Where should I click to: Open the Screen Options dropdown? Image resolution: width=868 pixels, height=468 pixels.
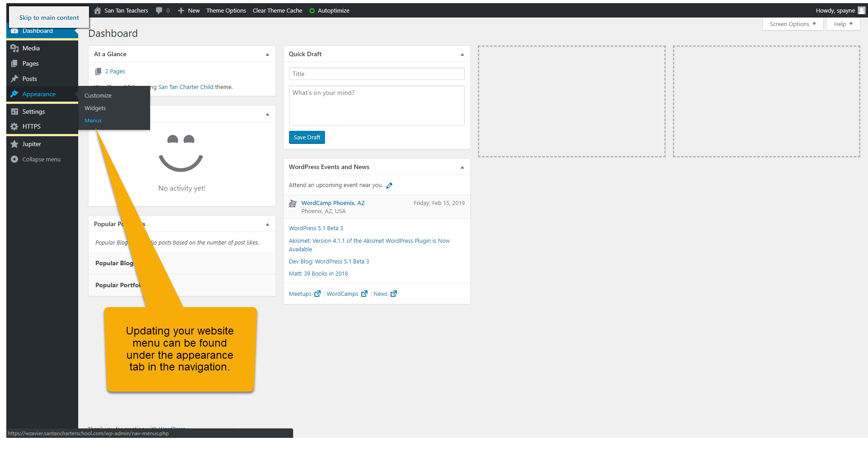tap(792, 24)
